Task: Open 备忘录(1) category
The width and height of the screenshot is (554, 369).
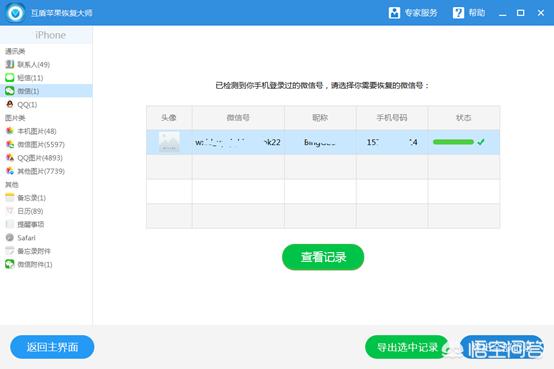Action: click(x=31, y=198)
